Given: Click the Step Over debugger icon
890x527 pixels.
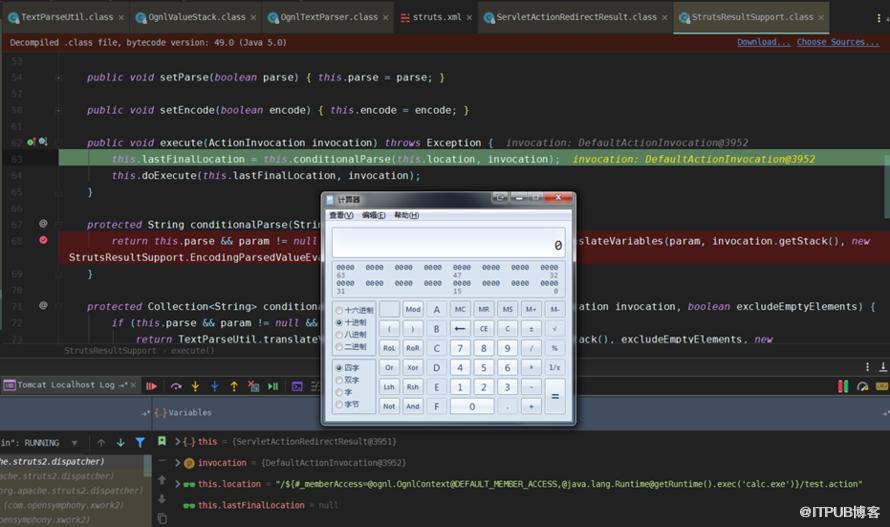Looking at the screenshot, I should coord(176,386).
